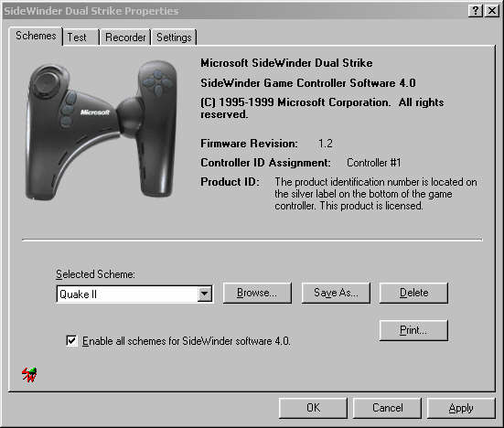504x428 pixels.
Task: Click the context help question mark button
Action: pyautogui.click(x=476, y=11)
